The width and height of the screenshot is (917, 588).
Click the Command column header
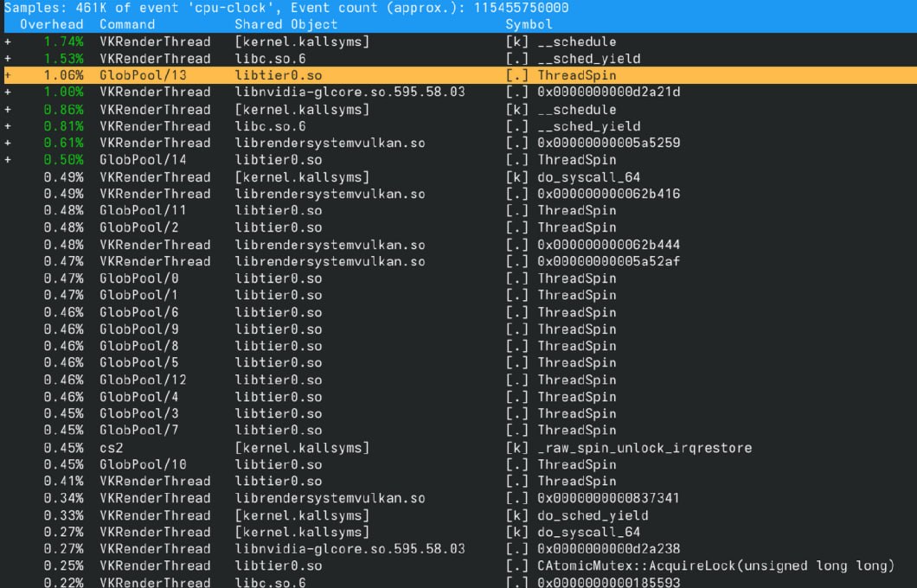[127, 24]
